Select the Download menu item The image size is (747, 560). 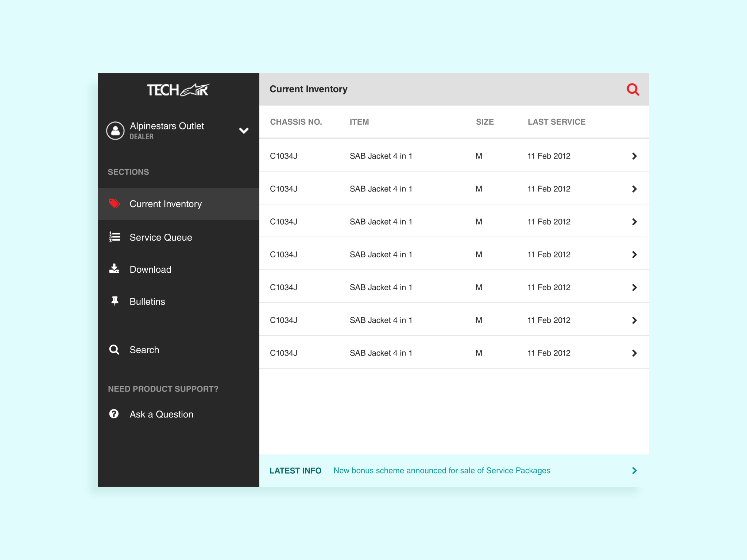click(x=150, y=269)
